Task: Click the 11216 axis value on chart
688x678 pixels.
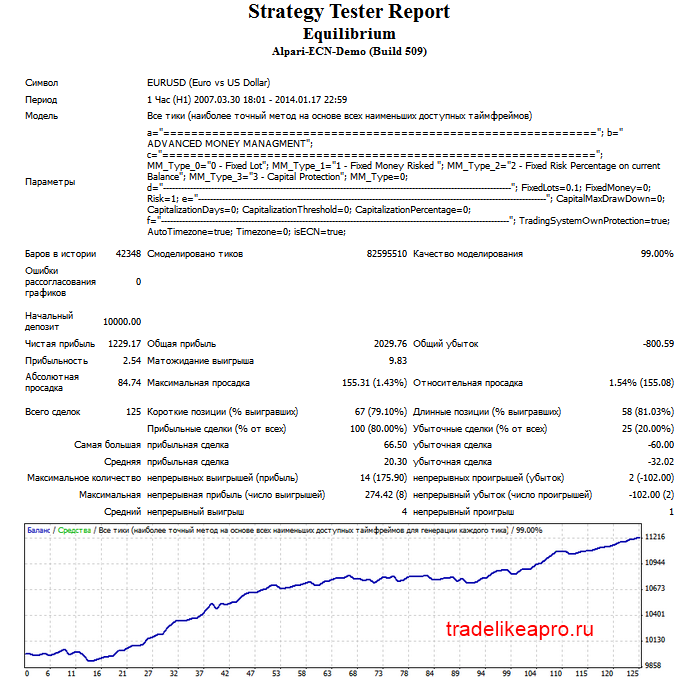Action: (x=655, y=537)
